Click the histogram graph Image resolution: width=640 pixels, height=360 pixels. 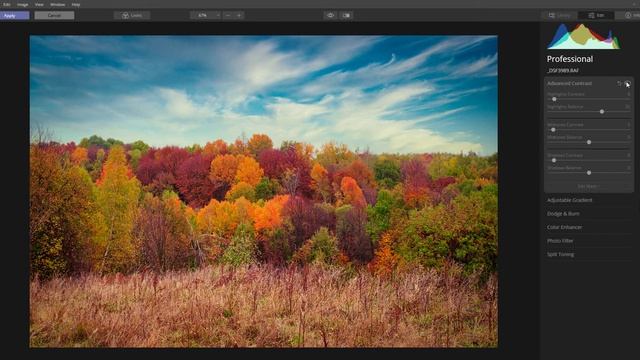584,36
